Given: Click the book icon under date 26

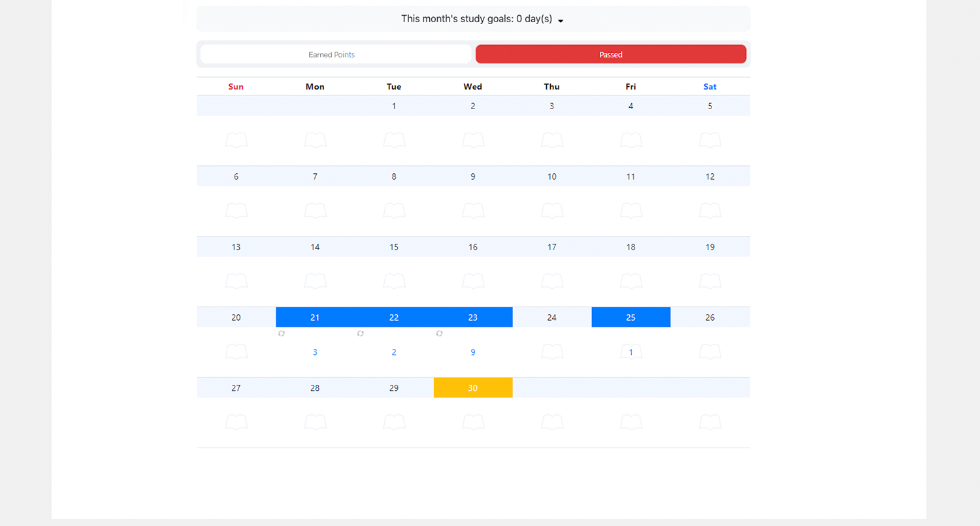Looking at the screenshot, I should [x=710, y=352].
